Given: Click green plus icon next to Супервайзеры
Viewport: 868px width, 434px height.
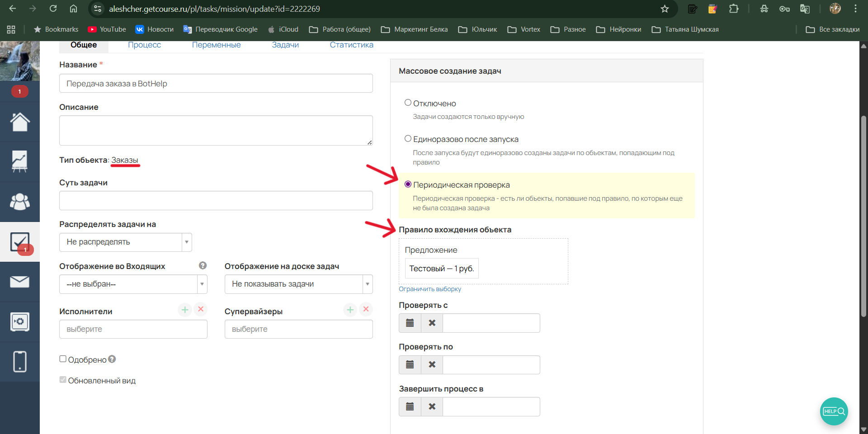Looking at the screenshot, I should tap(350, 310).
